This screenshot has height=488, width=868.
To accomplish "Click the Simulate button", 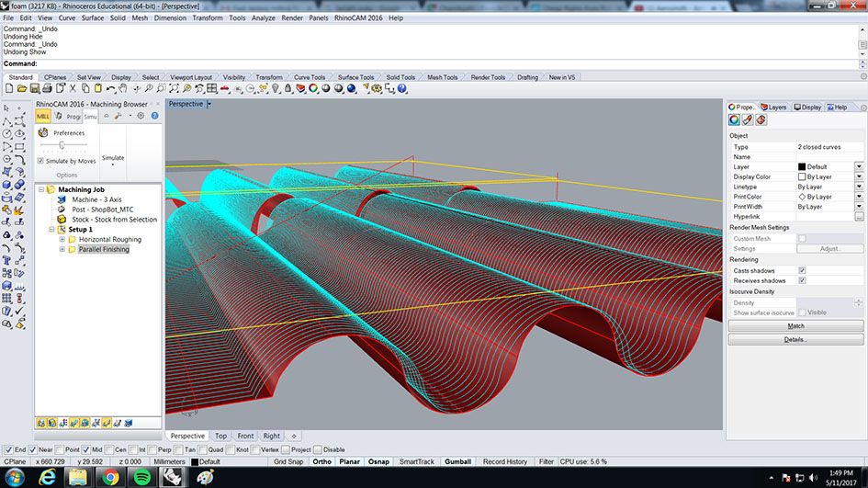I will 113,158.
